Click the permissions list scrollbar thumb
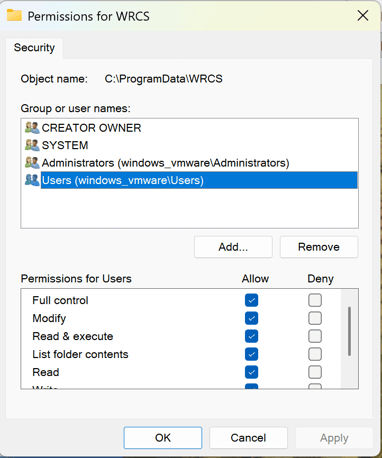This screenshot has height=458, width=382. [349, 331]
